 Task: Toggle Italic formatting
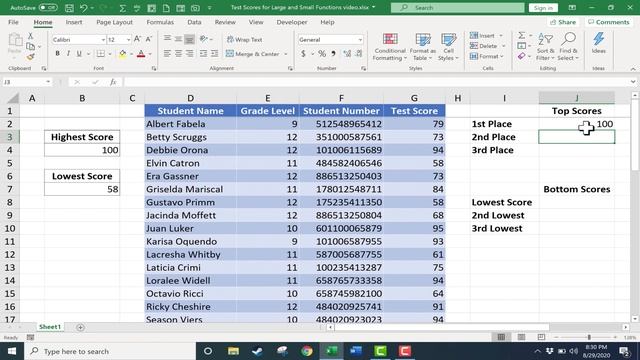(68, 53)
